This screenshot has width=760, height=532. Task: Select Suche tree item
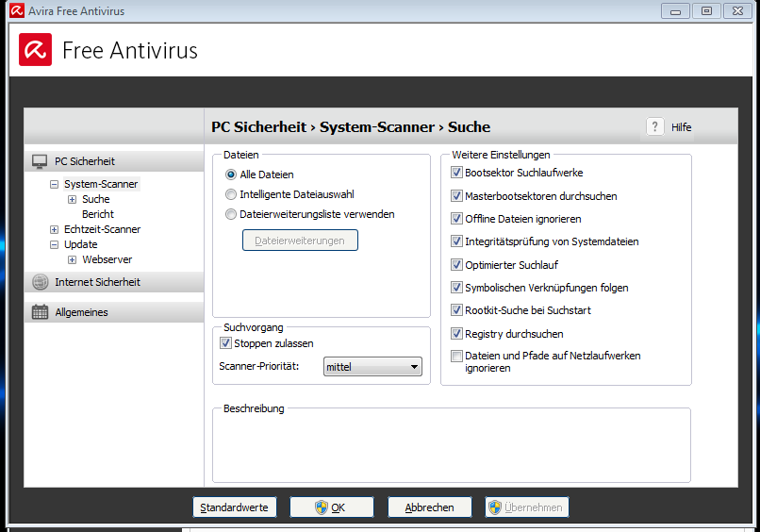point(96,199)
